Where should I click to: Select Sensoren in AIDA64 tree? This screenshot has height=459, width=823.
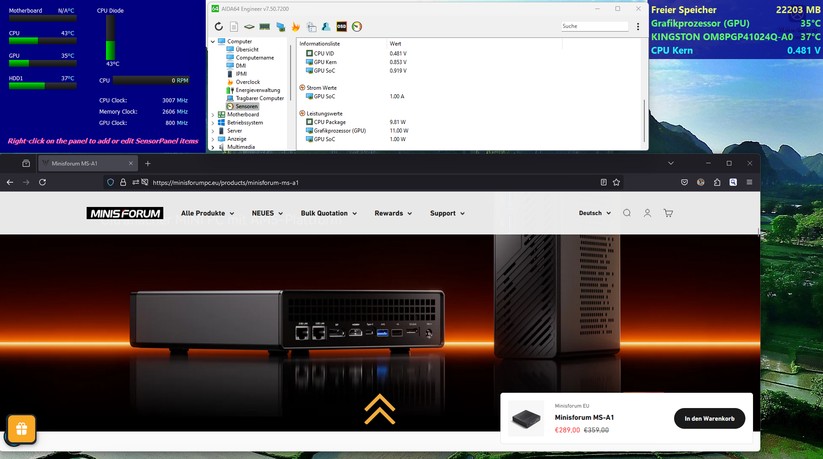[247, 106]
